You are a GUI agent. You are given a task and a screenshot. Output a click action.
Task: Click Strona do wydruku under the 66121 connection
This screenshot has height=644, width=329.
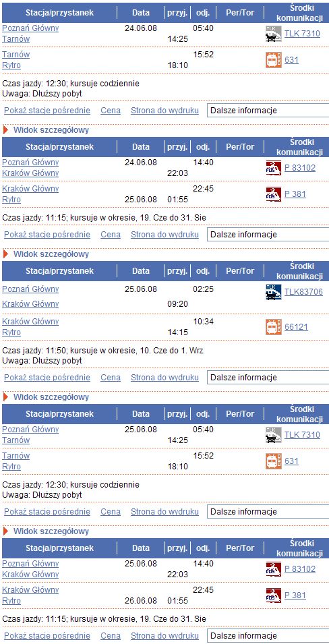click(164, 378)
